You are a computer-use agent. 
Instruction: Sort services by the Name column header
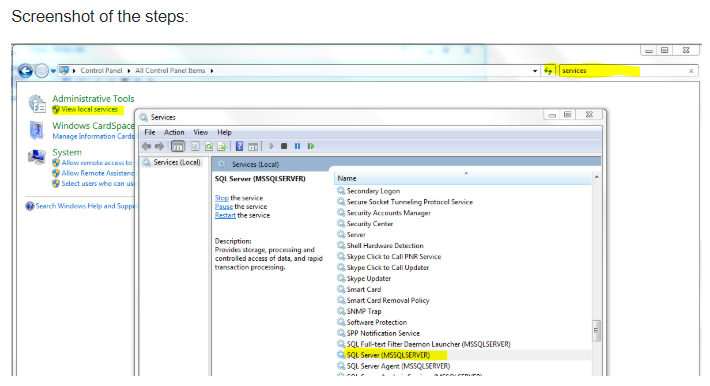(463, 179)
